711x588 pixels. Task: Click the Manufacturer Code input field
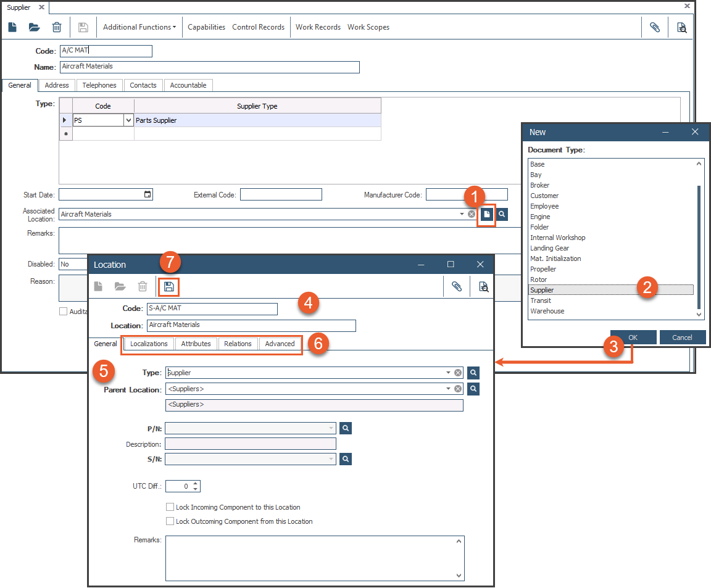[x=467, y=194]
